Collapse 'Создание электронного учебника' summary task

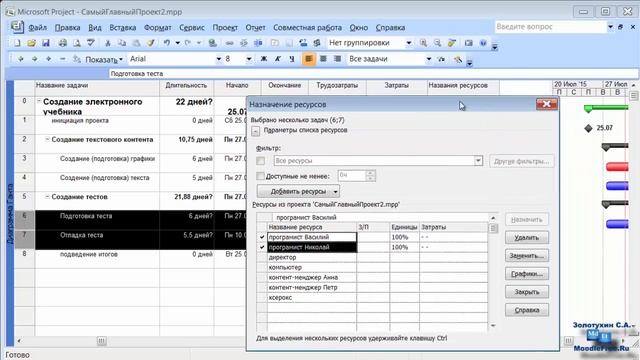point(39,101)
